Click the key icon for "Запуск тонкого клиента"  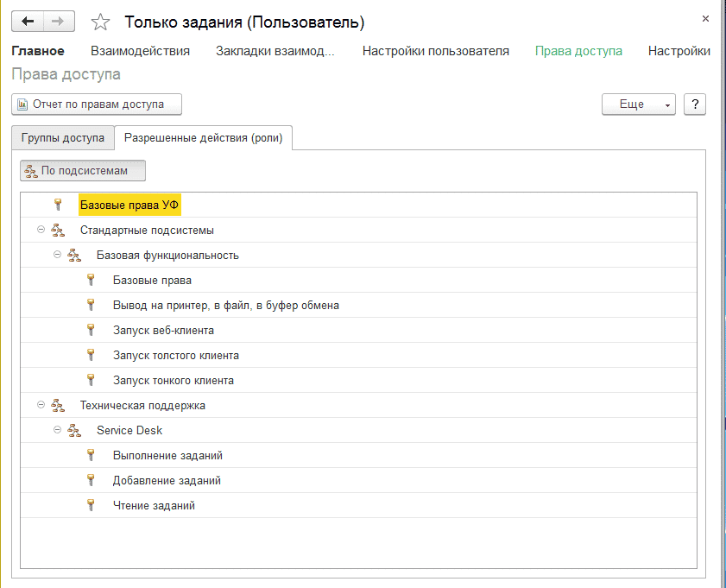tap(91, 380)
